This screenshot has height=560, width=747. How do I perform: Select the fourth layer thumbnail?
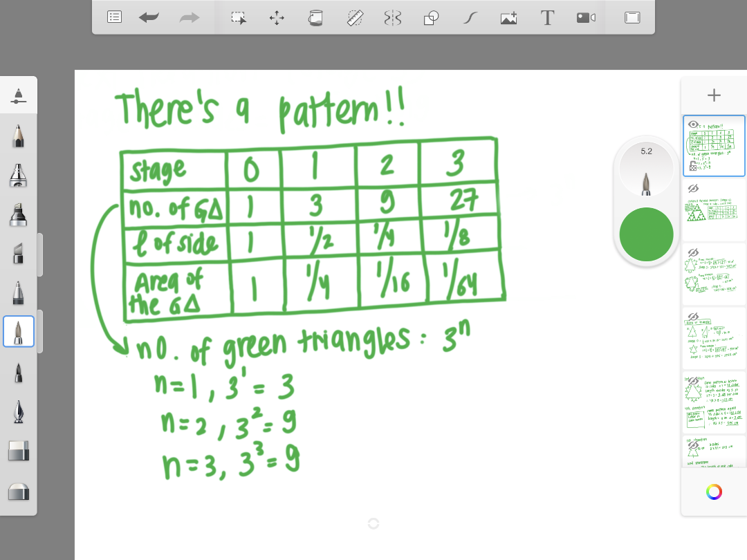pos(714,339)
